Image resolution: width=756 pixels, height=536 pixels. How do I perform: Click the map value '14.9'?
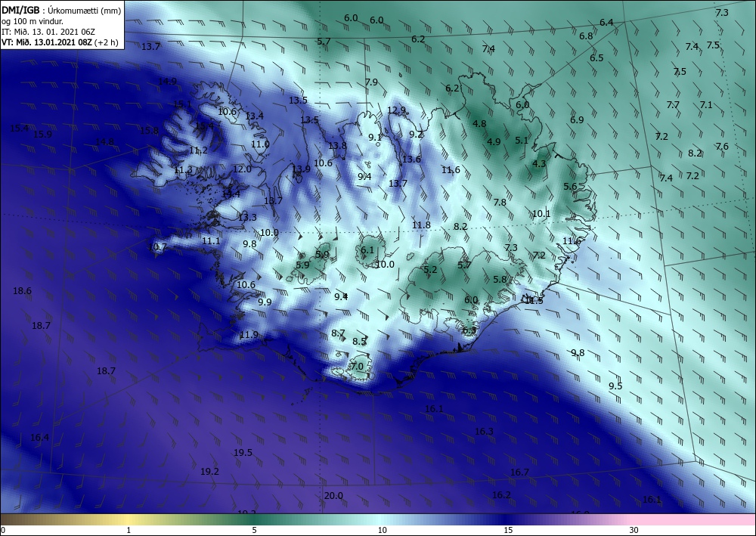tap(167, 81)
